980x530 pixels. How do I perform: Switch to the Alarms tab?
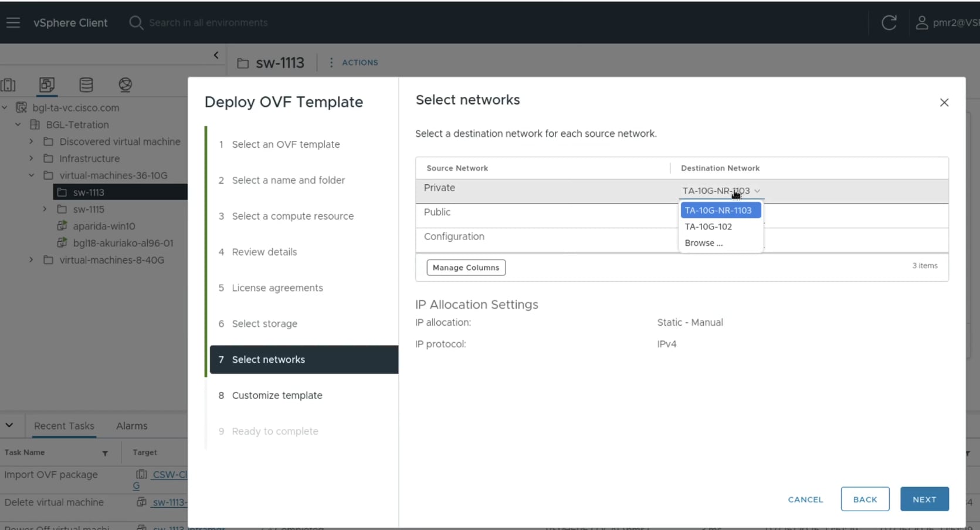click(x=131, y=426)
